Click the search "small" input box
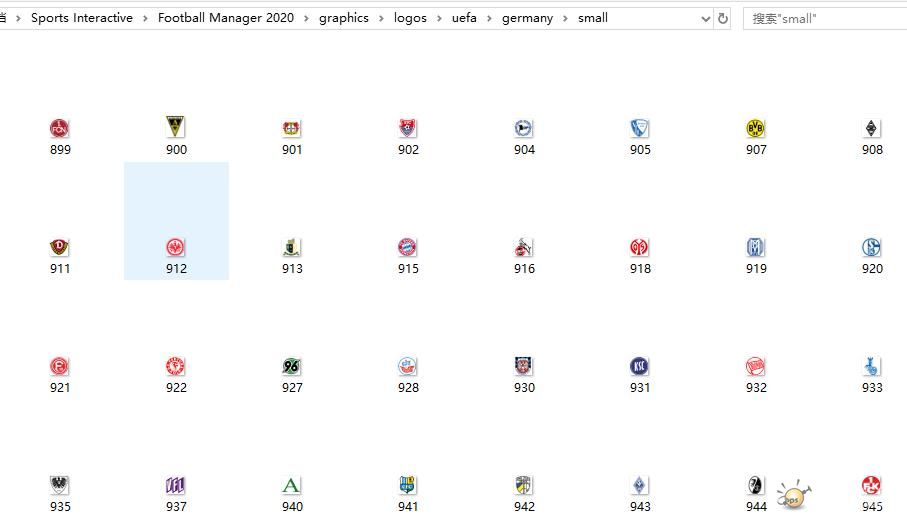907x519 pixels. click(825, 18)
